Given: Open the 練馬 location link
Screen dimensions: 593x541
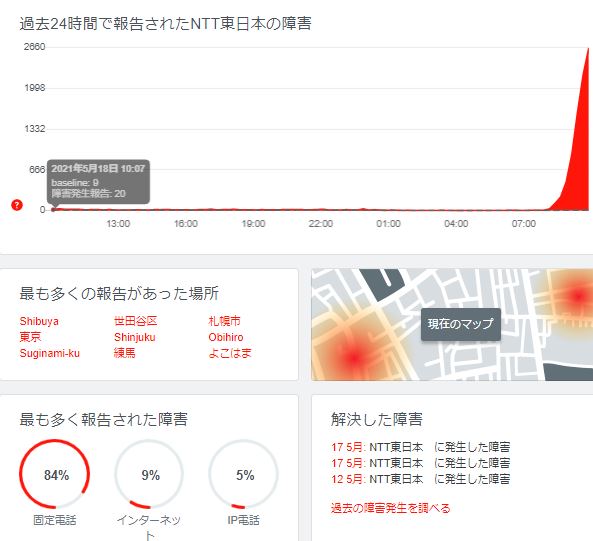Looking at the screenshot, I should click(x=124, y=353).
